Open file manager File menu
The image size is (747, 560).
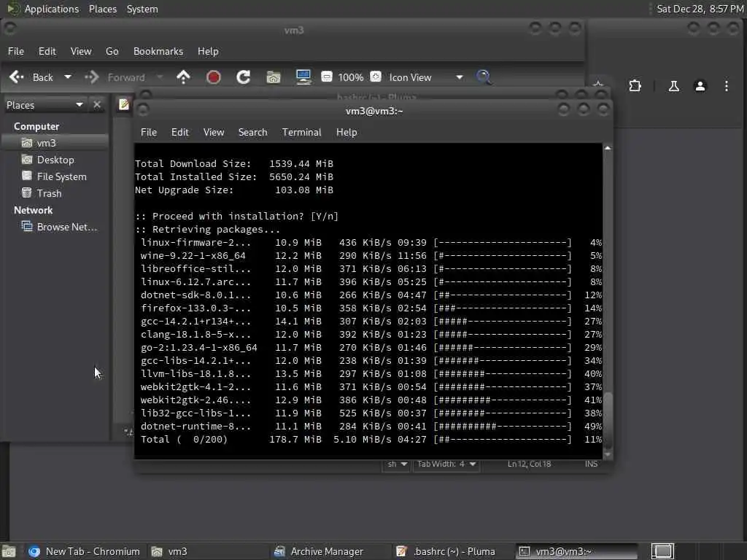(16, 51)
